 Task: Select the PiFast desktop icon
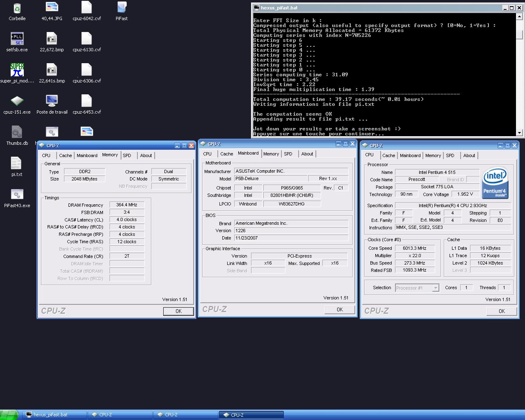pos(121,7)
